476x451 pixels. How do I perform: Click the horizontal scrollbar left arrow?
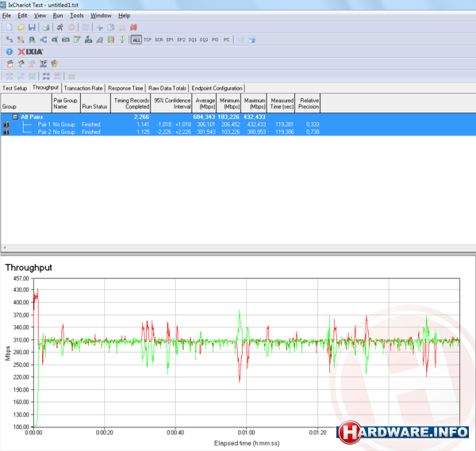point(4,248)
